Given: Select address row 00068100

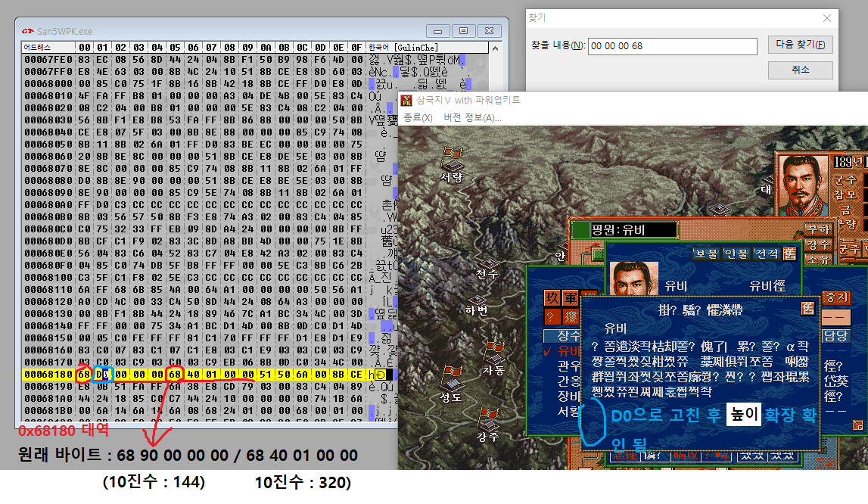Looking at the screenshot, I should (48, 278).
